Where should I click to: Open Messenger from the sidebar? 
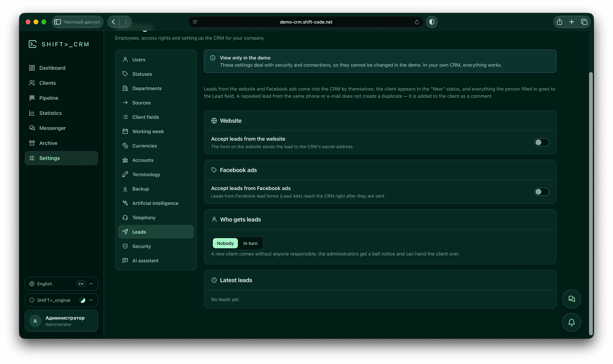tap(61, 128)
